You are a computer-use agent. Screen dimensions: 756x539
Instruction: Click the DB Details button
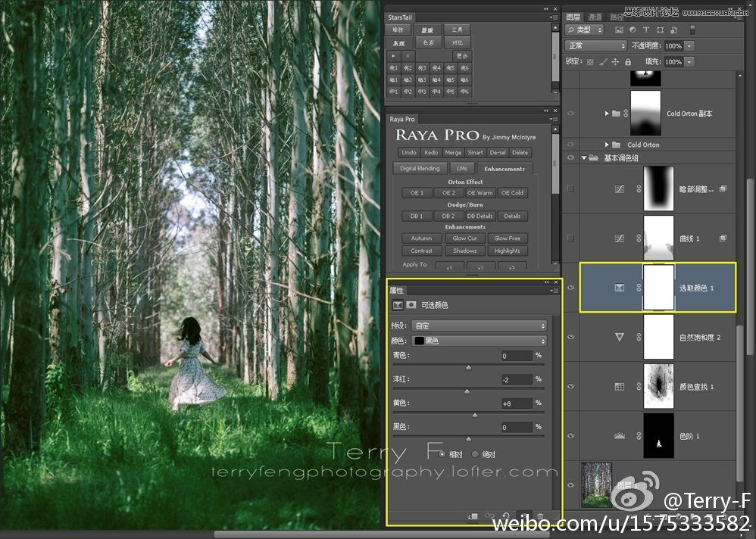click(x=480, y=216)
